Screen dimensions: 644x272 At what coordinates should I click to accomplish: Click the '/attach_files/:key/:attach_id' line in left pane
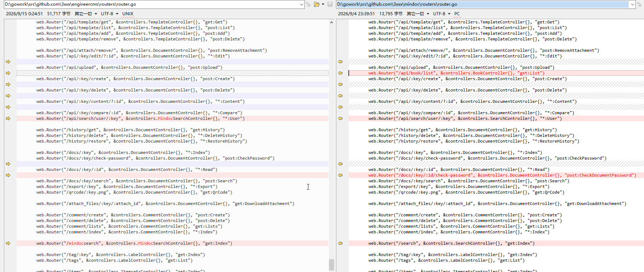pos(165,204)
